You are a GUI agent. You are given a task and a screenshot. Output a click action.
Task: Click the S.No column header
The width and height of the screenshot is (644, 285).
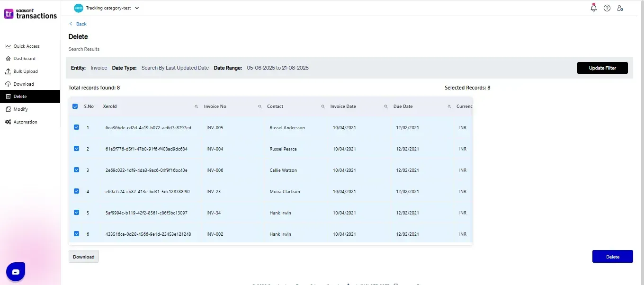pyautogui.click(x=89, y=107)
